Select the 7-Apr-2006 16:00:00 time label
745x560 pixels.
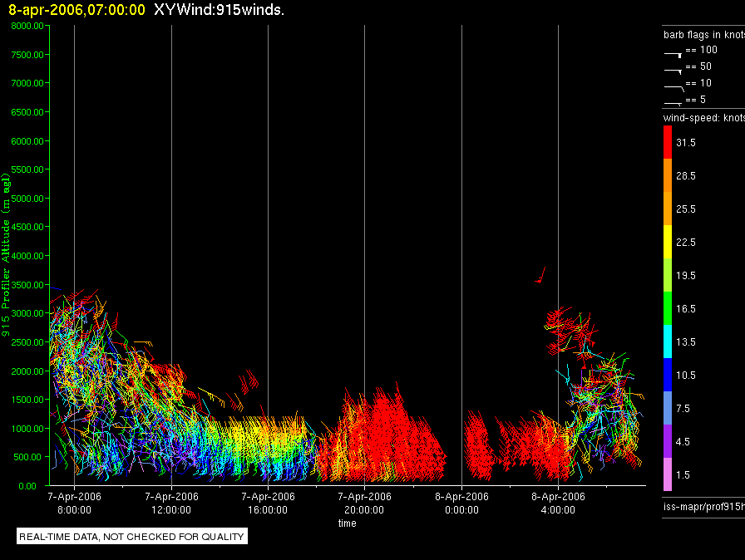point(268,503)
